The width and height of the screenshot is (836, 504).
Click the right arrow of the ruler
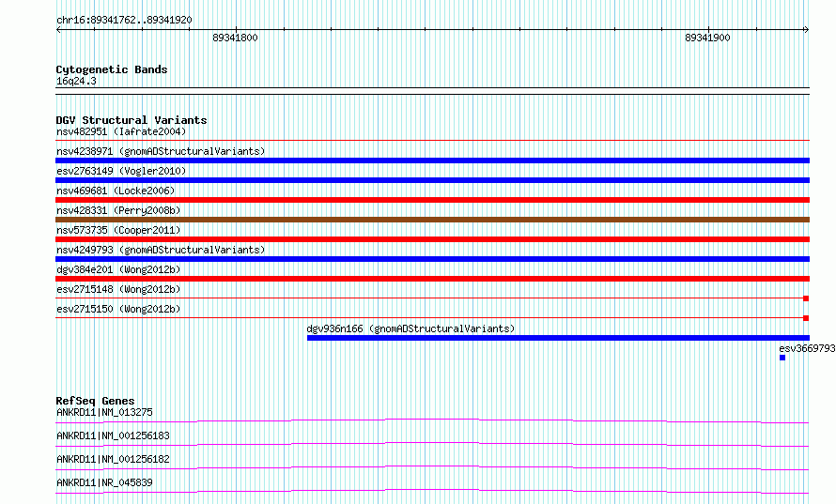(806, 30)
